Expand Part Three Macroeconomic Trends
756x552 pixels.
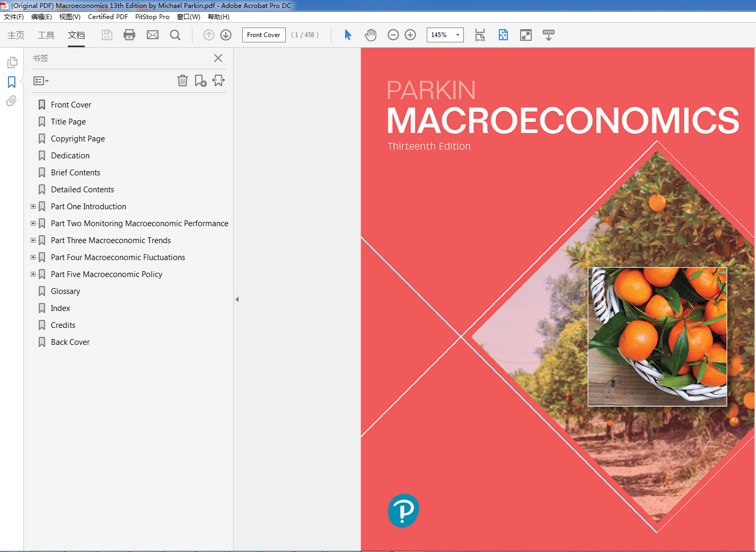33,241
